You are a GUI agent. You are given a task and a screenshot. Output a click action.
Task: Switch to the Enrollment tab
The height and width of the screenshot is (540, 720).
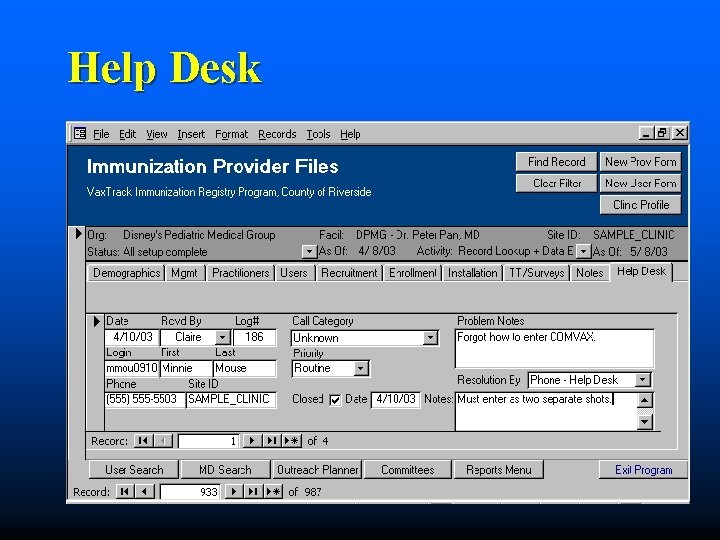tap(413, 273)
